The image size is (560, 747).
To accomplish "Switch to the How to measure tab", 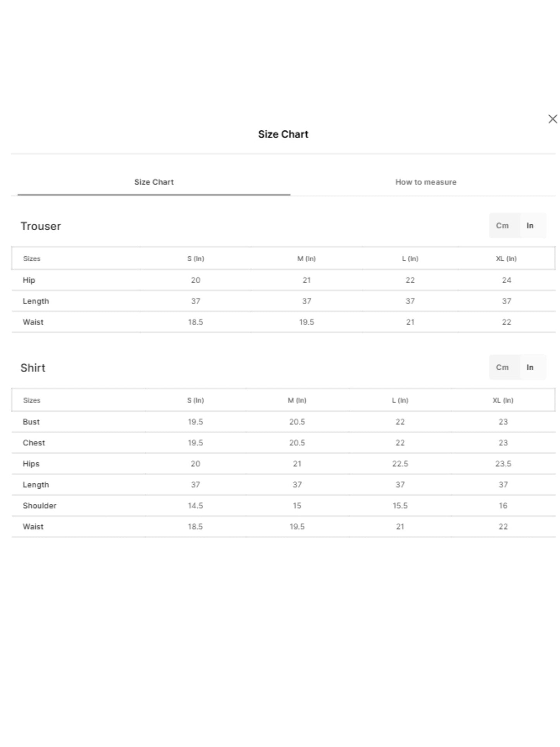I will point(426,182).
